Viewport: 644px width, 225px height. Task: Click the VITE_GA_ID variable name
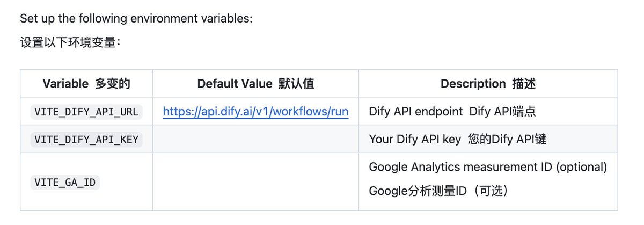coord(65,183)
